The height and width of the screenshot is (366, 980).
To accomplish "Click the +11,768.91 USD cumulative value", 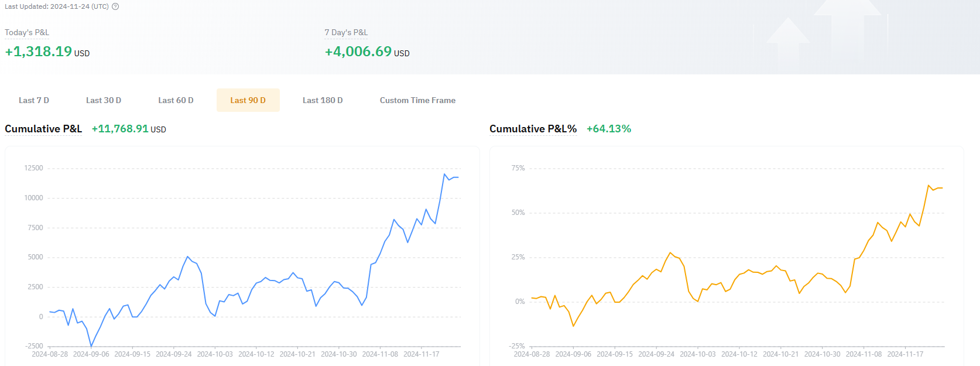I will [x=129, y=129].
